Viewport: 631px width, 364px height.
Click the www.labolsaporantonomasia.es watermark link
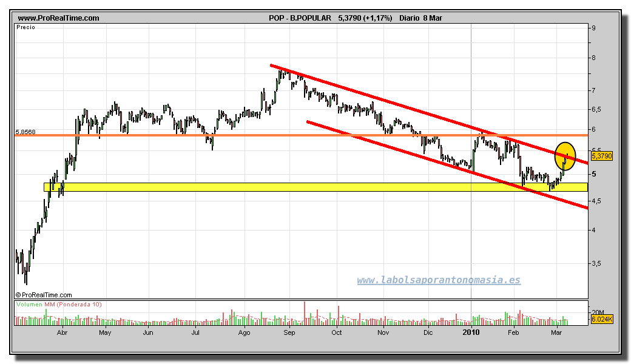point(438,280)
